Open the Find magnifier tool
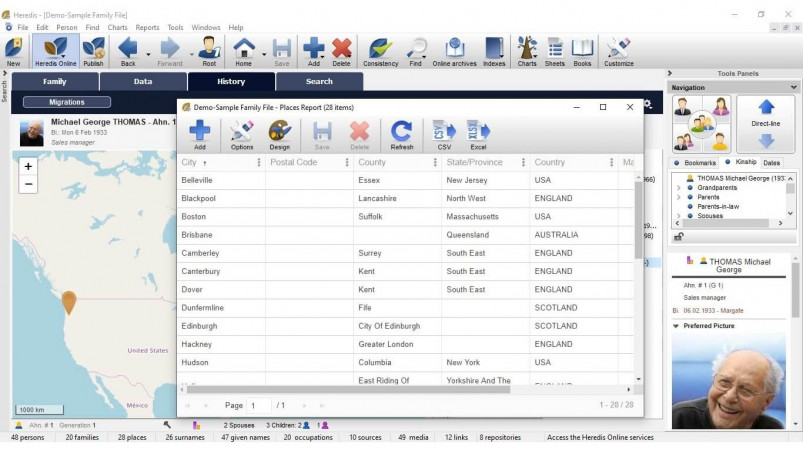 click(416, 52)
